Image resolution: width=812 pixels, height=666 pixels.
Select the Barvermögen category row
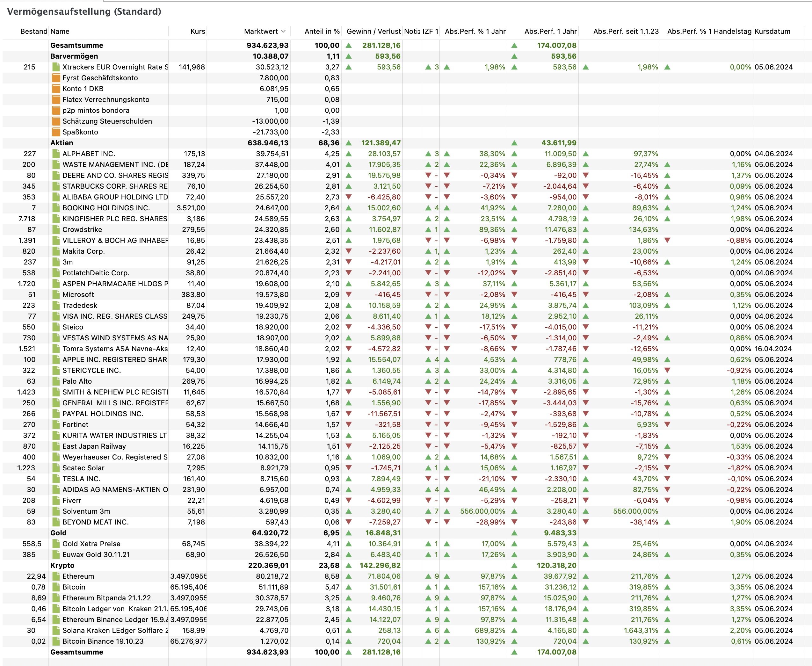coord(74,56)
